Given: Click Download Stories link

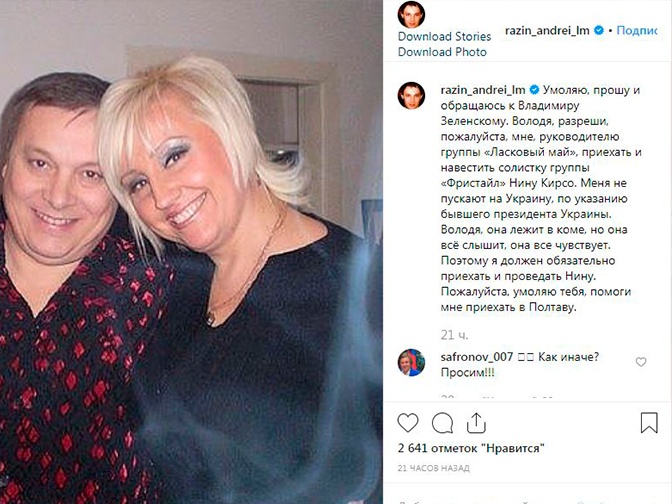Looking at the screenshot, I should 444,36.
